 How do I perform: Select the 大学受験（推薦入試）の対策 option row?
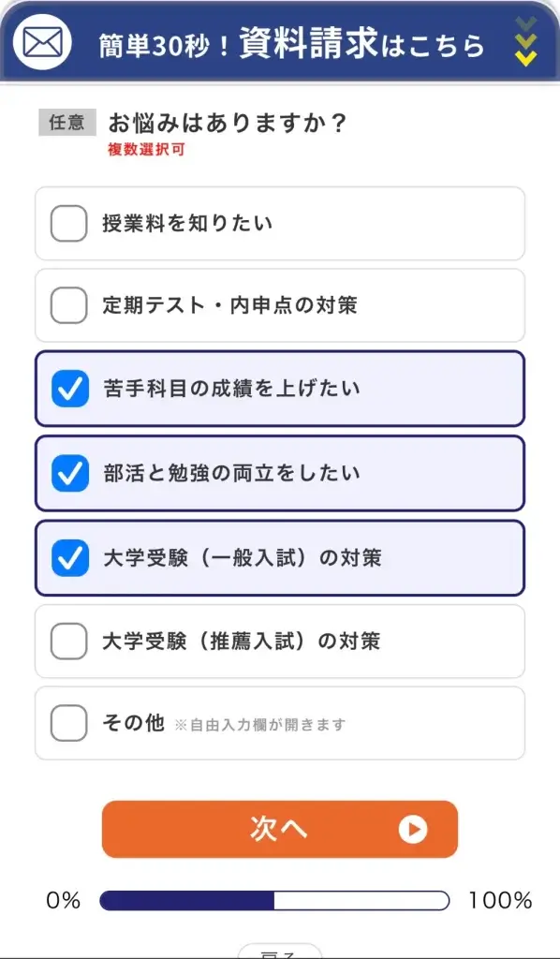pyautogui.click(x=280, y=641)
